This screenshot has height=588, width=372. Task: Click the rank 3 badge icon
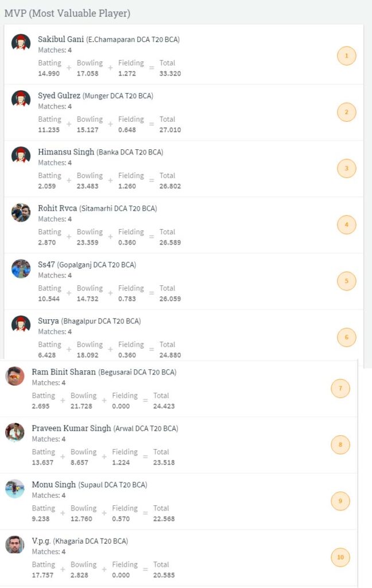point(346,168)
